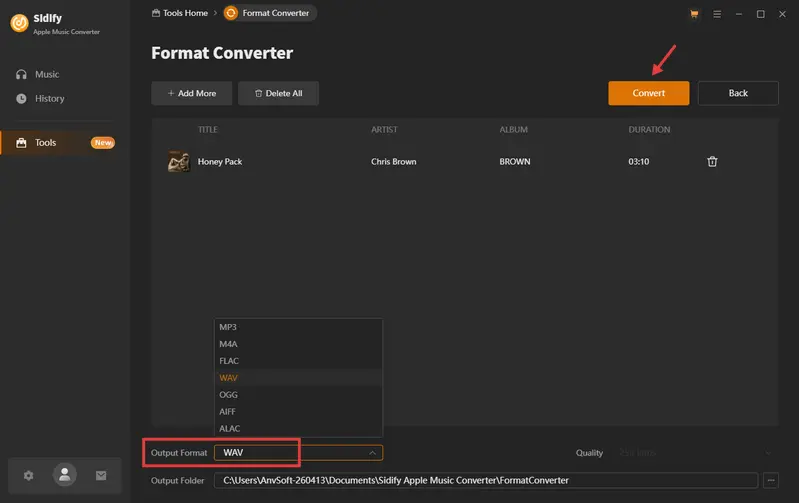
Task: Open the shopping cart icon
Action: (694, 14)
